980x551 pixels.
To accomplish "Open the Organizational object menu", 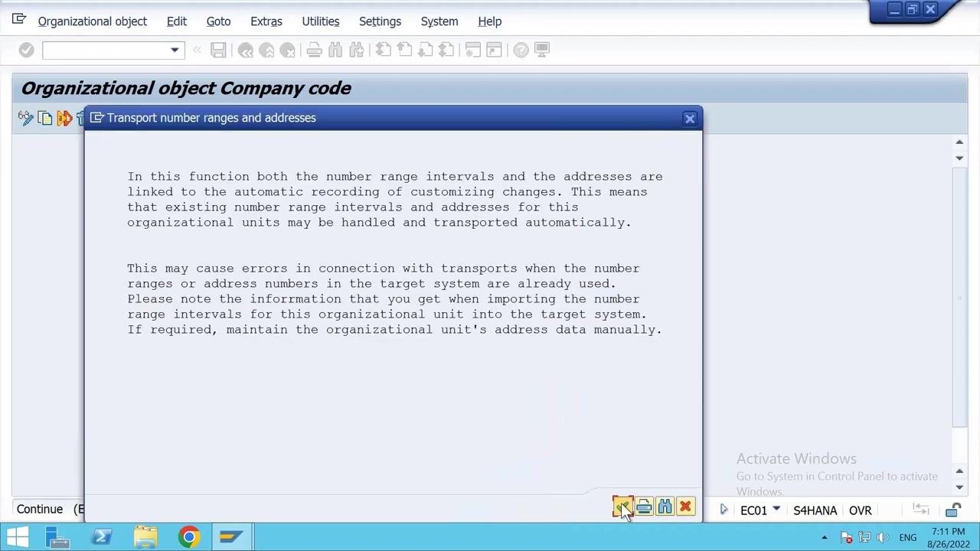I will (x=93, y=21).
